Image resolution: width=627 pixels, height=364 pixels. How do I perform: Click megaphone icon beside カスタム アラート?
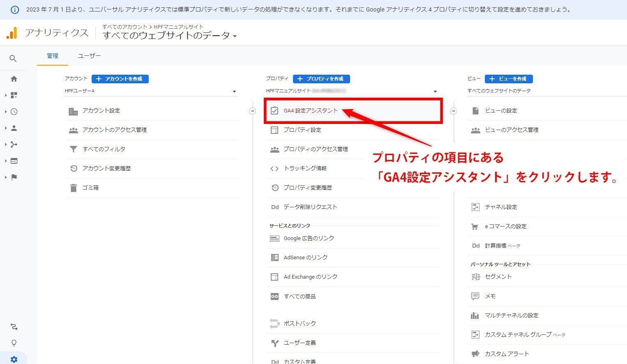[x=475, y=354]
